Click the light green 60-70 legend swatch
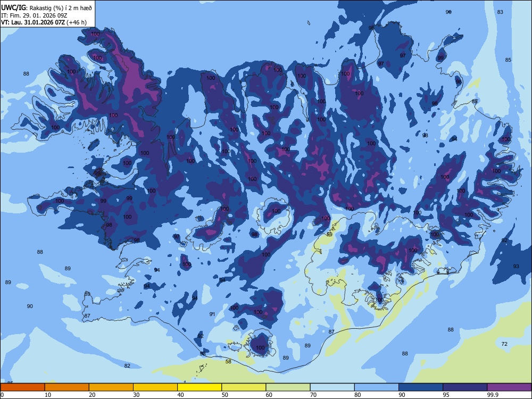This screenshot has width=532, height=399. coord(288,387)
